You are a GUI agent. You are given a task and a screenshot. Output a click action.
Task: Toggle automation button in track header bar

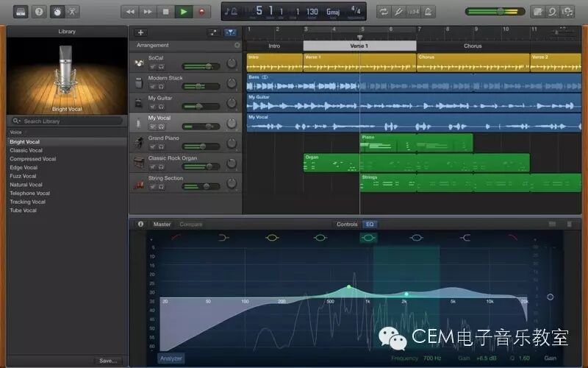[213, 32]
